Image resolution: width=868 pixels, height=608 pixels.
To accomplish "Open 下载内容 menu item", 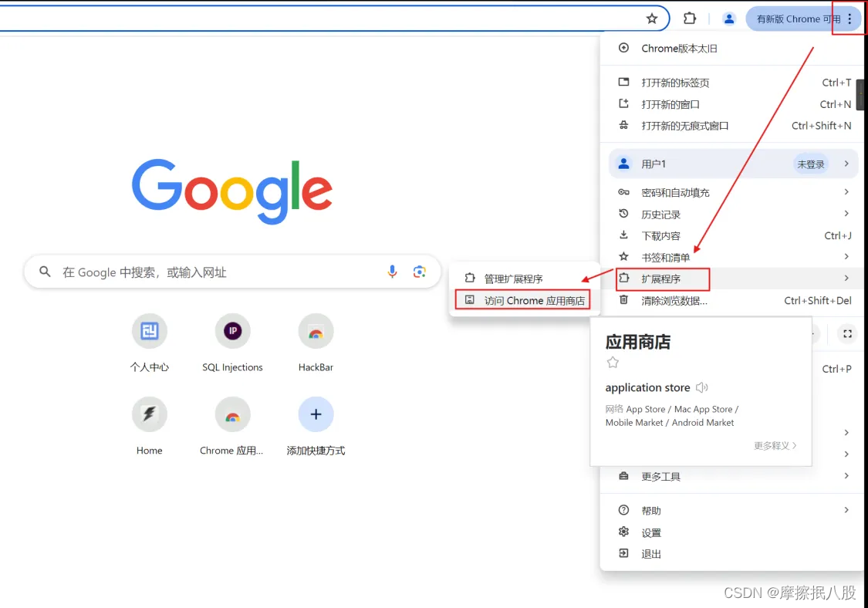I will pyautogui.click(x=732, y=235).
